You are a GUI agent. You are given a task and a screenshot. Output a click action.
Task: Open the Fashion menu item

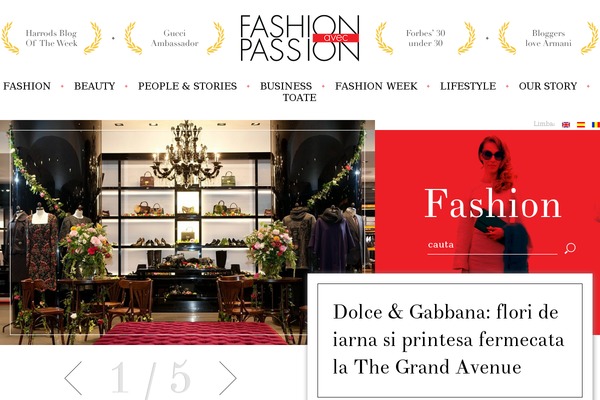coord(27,86)
